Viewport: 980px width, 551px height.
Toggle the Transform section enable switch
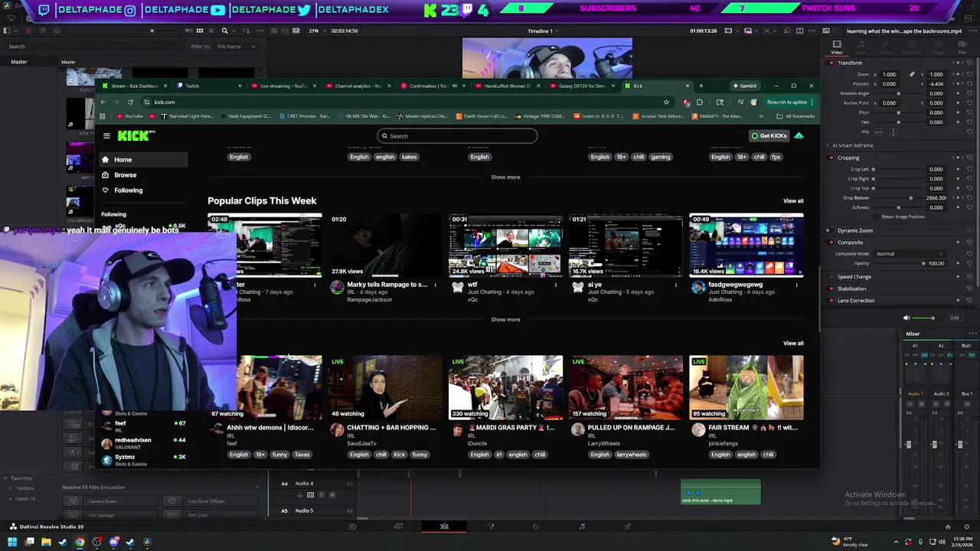pos(831,63)
